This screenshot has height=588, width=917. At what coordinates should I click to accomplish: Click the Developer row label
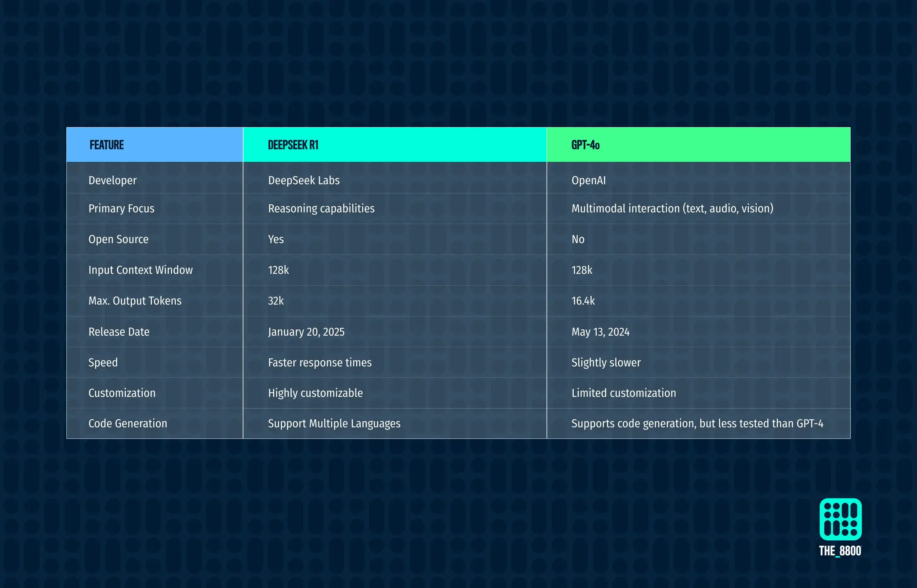coord(112,180)
